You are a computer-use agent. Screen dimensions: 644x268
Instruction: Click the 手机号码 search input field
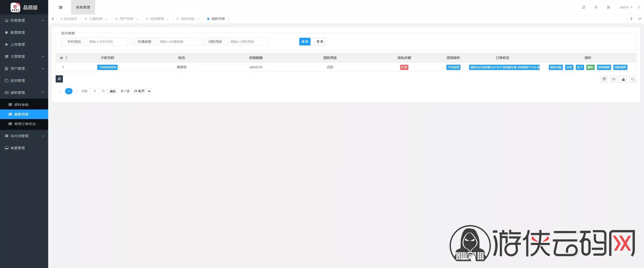107,42
